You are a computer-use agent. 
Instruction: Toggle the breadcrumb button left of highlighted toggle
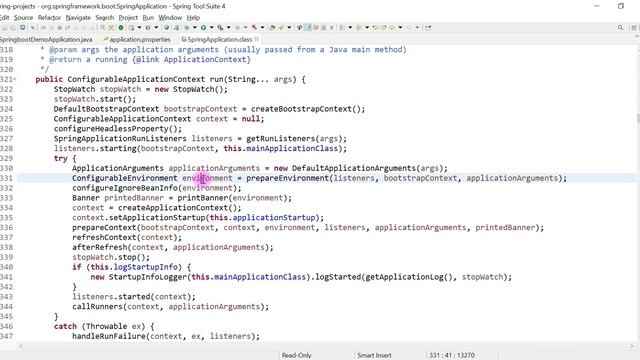point(299,28)
